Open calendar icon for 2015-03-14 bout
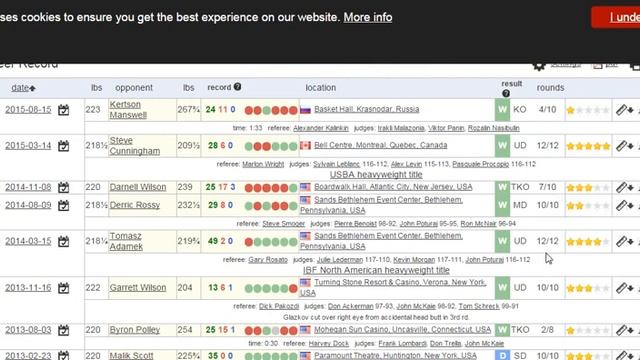 coord(63,146)
